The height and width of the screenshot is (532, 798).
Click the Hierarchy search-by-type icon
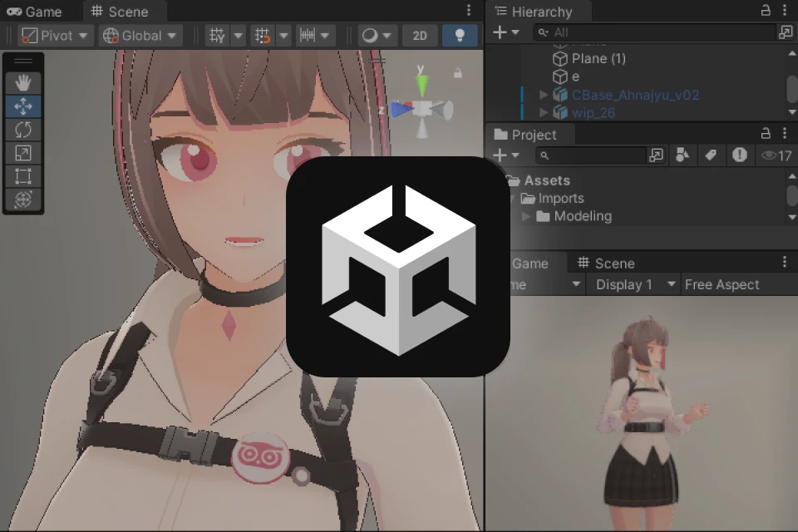pos(786,32)
